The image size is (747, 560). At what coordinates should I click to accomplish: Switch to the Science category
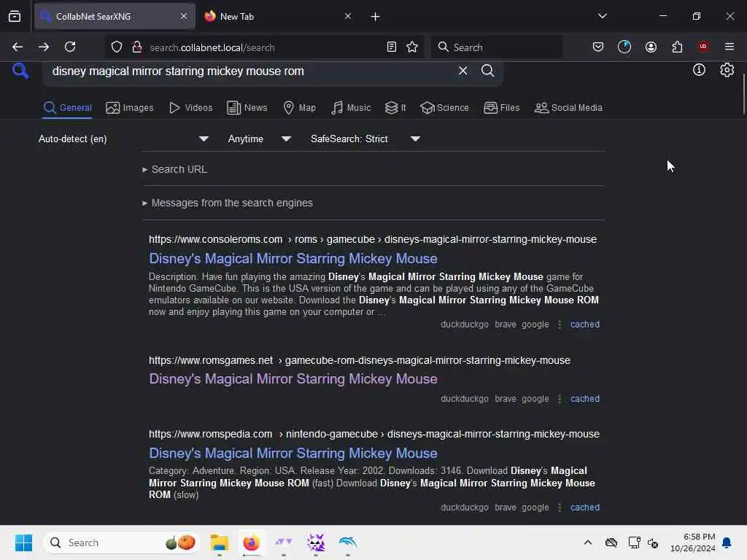coord(444,108)
